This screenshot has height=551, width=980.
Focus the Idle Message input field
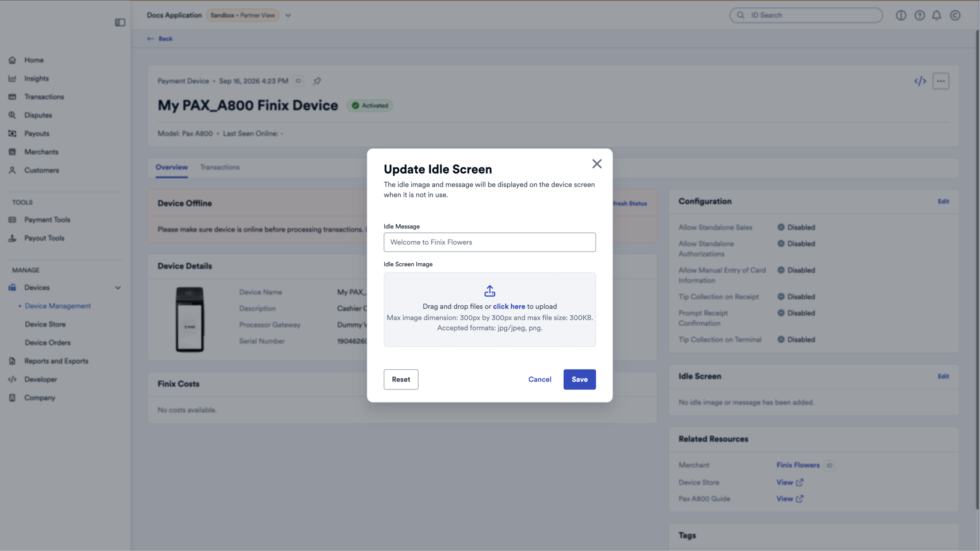pyautogui.click(x=490, y=242)
